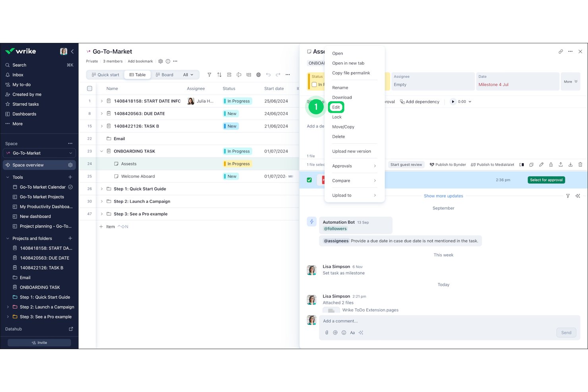Toggle the In Progress status checkbox in task panel
Image resolution: width=588 pixels, height=392 pixels.
tap(314, 85)
